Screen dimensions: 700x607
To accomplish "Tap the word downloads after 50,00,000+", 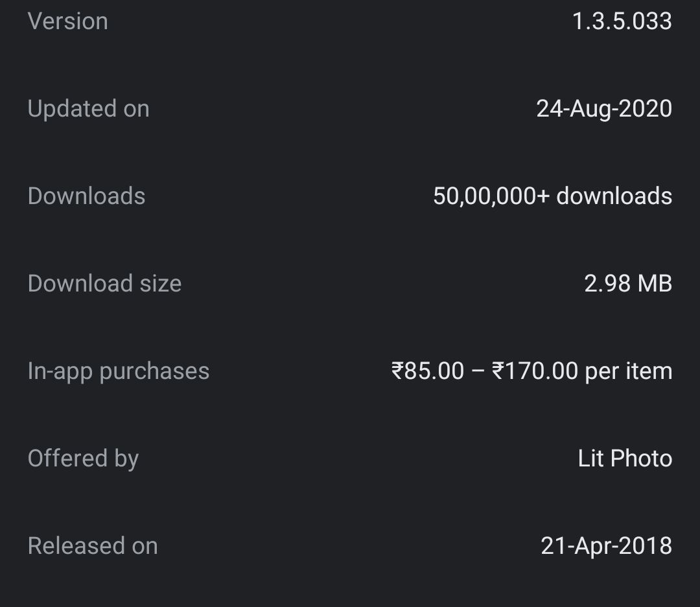I will [614, 196].
